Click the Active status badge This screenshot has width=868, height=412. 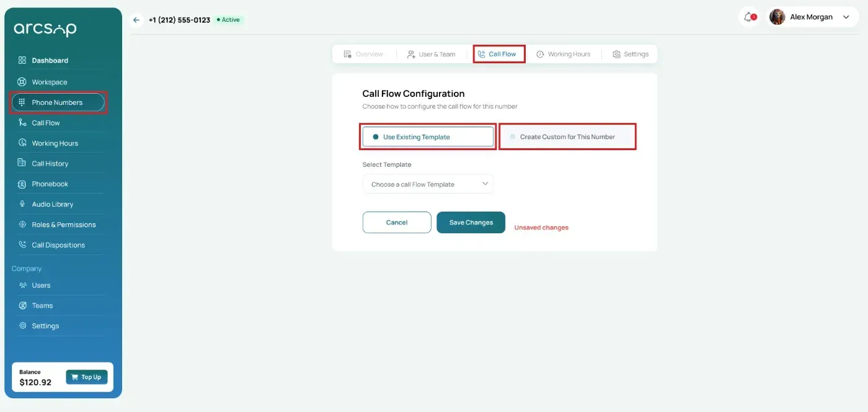pyautogui.click(x=229, y=20)
